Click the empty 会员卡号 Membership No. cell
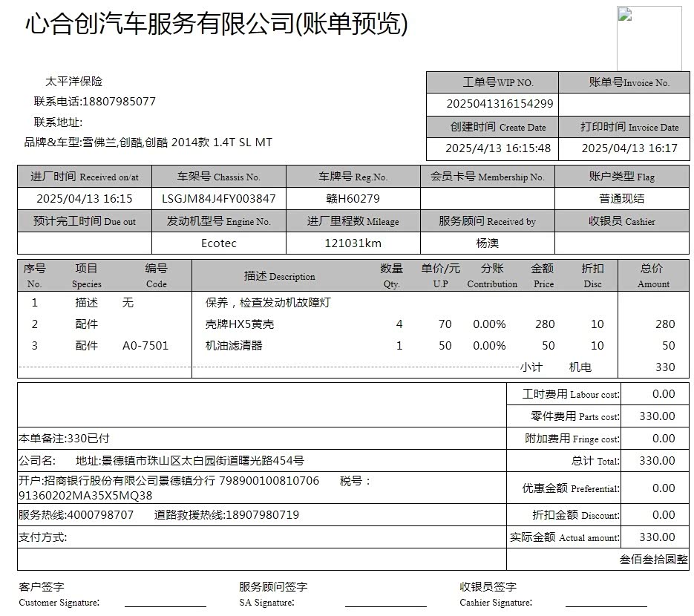Viewport: 694px width, 616px height. pos(487,199)
